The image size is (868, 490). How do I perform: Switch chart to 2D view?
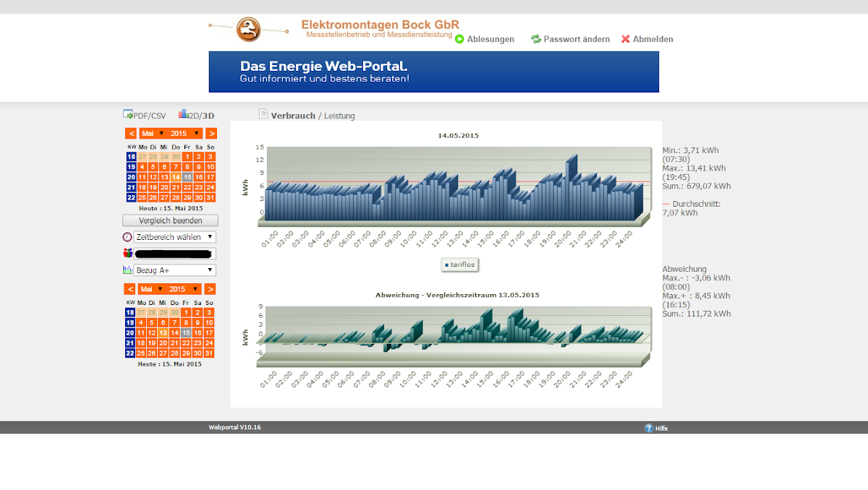[193, 116]
